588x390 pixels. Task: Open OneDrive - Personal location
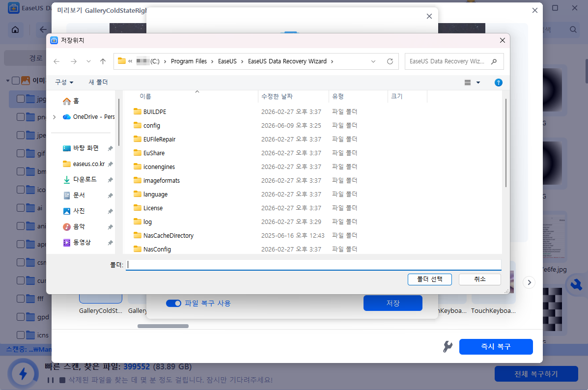89,116
